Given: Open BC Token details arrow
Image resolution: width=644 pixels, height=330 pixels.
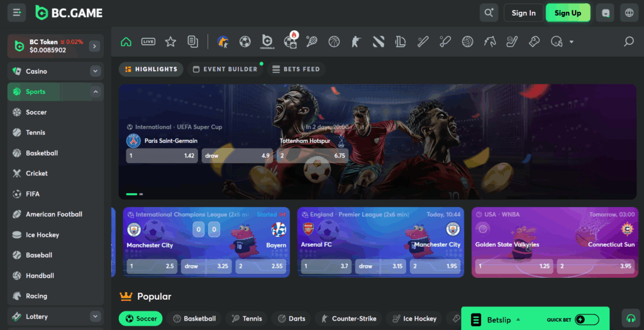Looking at the screenshot, I should 94,46.
